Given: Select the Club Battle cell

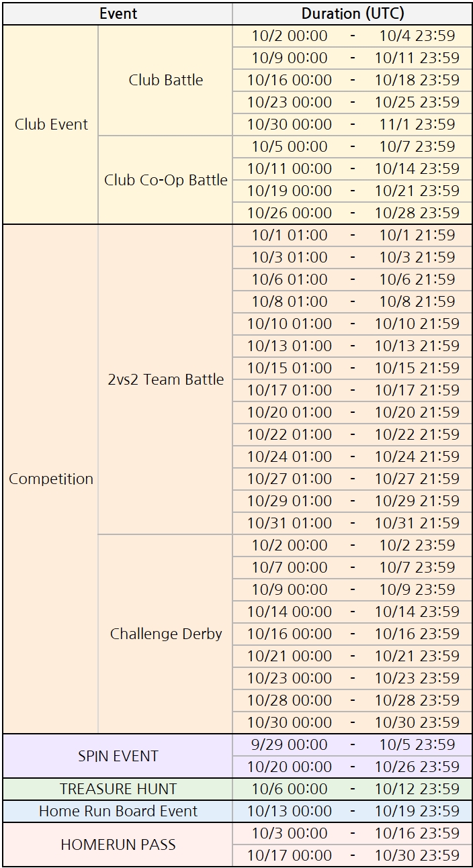Looking at the screenshot, I should [x=165, y=80].
